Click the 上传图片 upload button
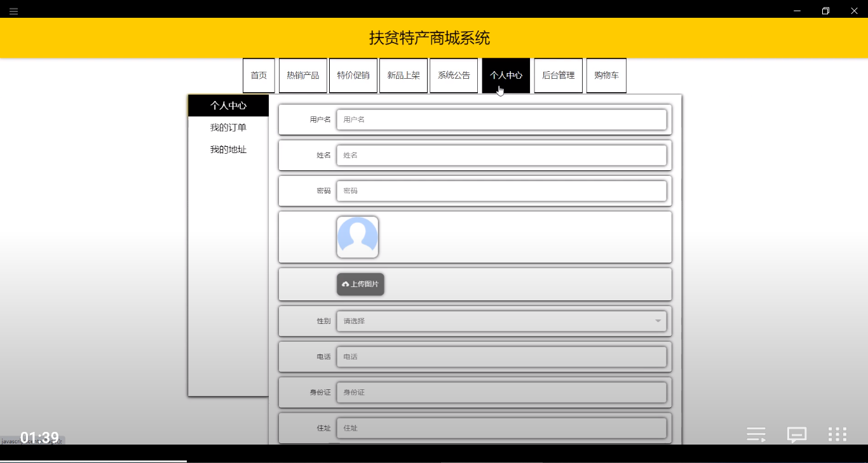The image size is (868, 463). (x=360, y=284)
